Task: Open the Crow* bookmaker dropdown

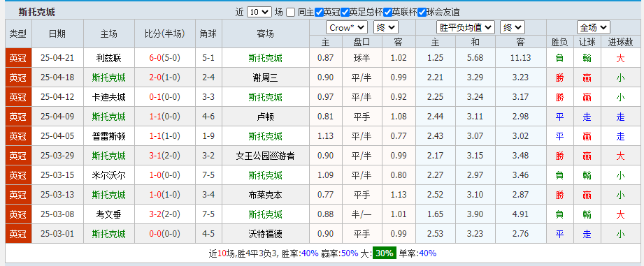Action: pos(347,27)
